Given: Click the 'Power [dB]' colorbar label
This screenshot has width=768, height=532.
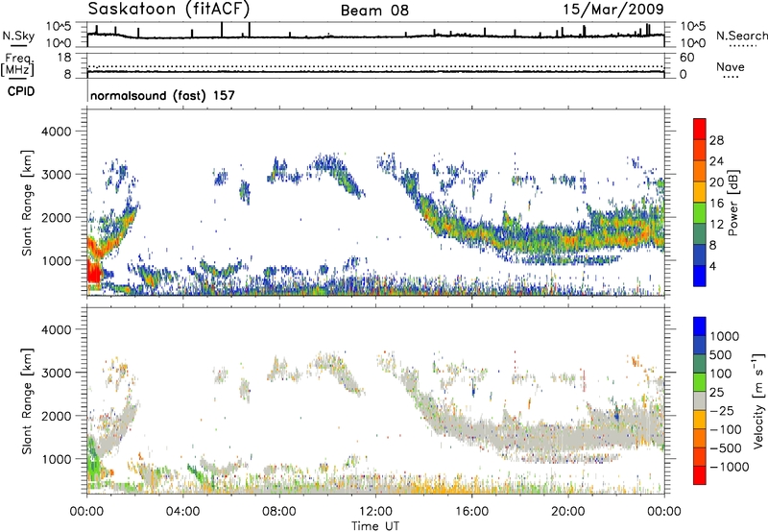Looking at the screenshot, I should tap(732, 203).
